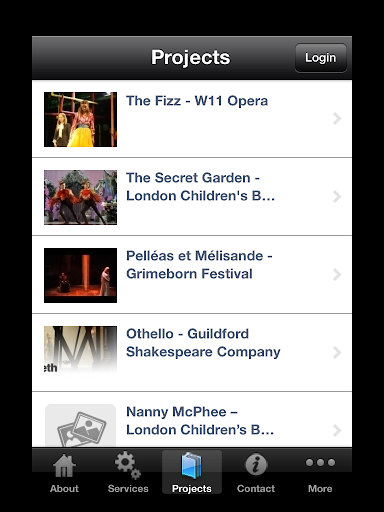Image resolution: width=384 pixels, height=512 pixels.
Task: Open Nanny McPhee row disclosure arrow
Action: [337, 430]
